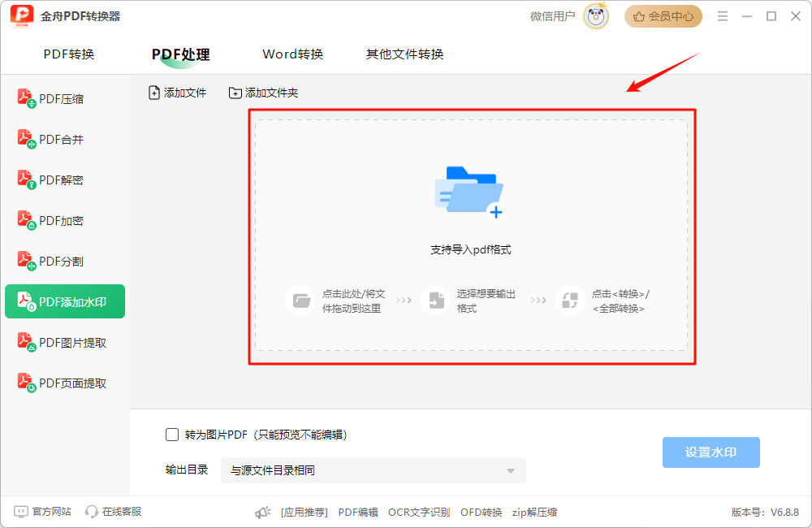
Task: Click the 选择想要输出格式 hint text
Action: (x=486, y=301)
